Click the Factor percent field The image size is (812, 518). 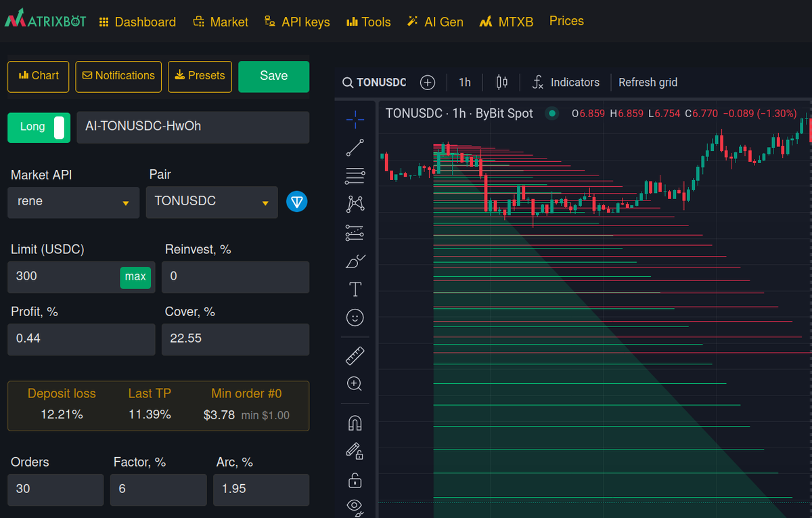click(158, 490)
